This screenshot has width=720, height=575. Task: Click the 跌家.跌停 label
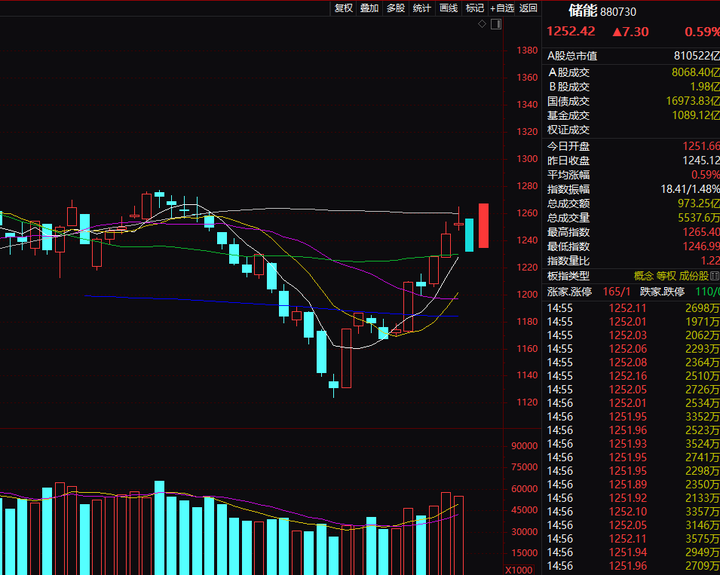[x=662, y=292]
